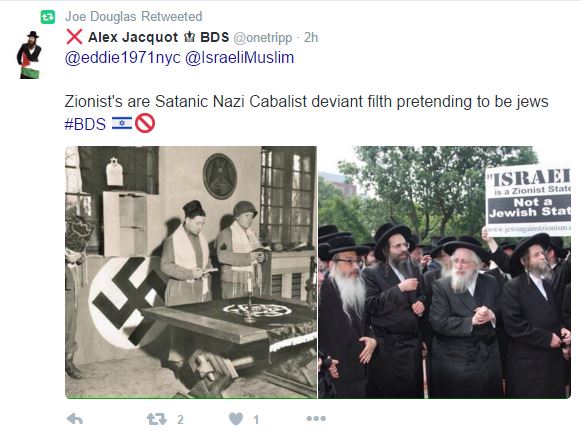This screenshot has width=581, height=435.
Task: Open the black-and-white photo on the left
Action: (191, 272)
